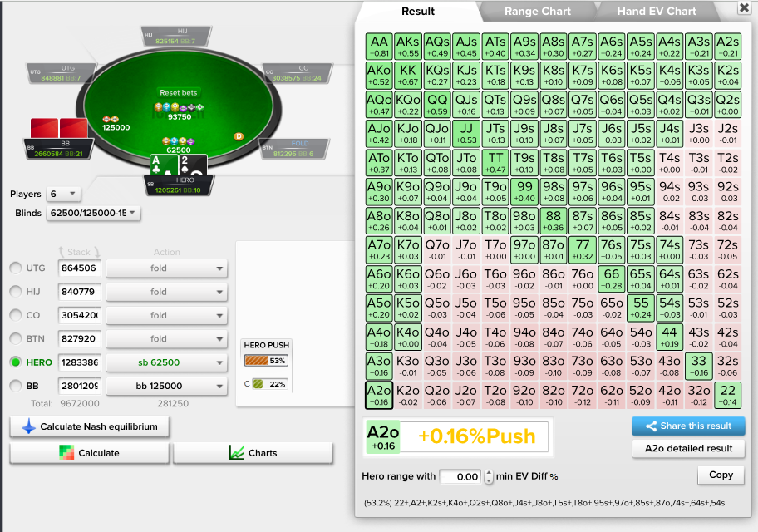Viewport: 758px width, 532px height.
Task: Select the CO radio button
Action: pos(16,315)
